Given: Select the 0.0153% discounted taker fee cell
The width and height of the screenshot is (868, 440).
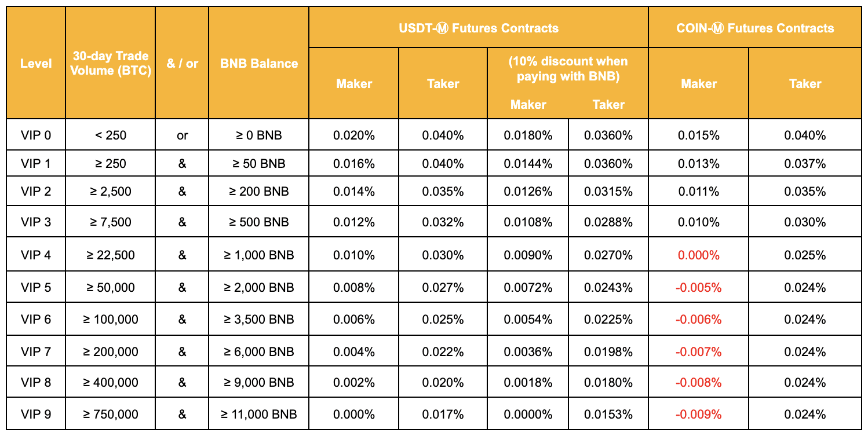Looking at the screenshot, I should click(608, 414).
